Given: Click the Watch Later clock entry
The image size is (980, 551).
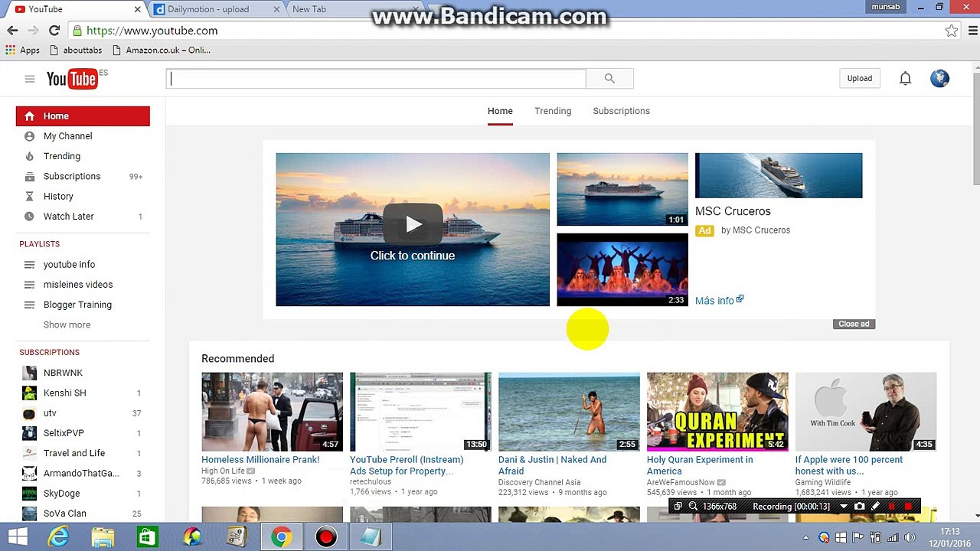Looking at the screenshot, I should tap(83, 217).
